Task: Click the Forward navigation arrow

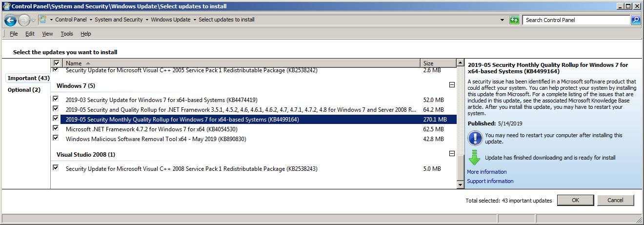Action: coord(24,20)
